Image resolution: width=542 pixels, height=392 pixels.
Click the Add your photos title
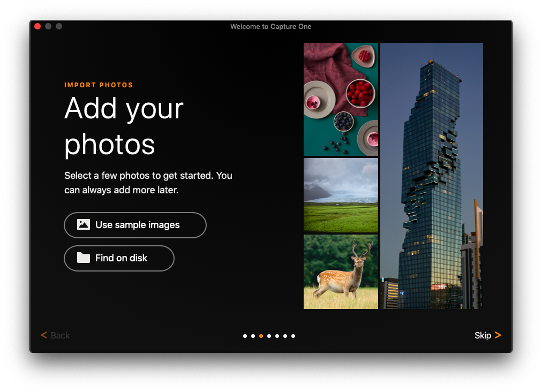(124, 126)
